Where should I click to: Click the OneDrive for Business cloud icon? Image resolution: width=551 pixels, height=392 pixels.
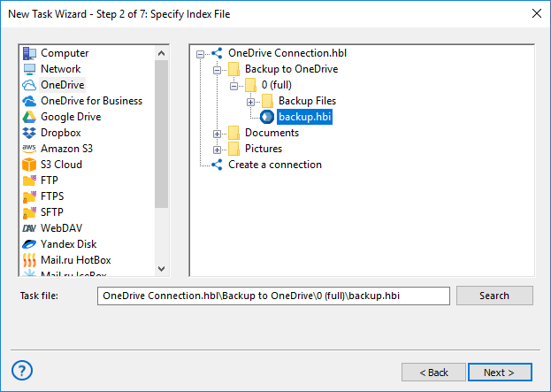tap(29, 101)
